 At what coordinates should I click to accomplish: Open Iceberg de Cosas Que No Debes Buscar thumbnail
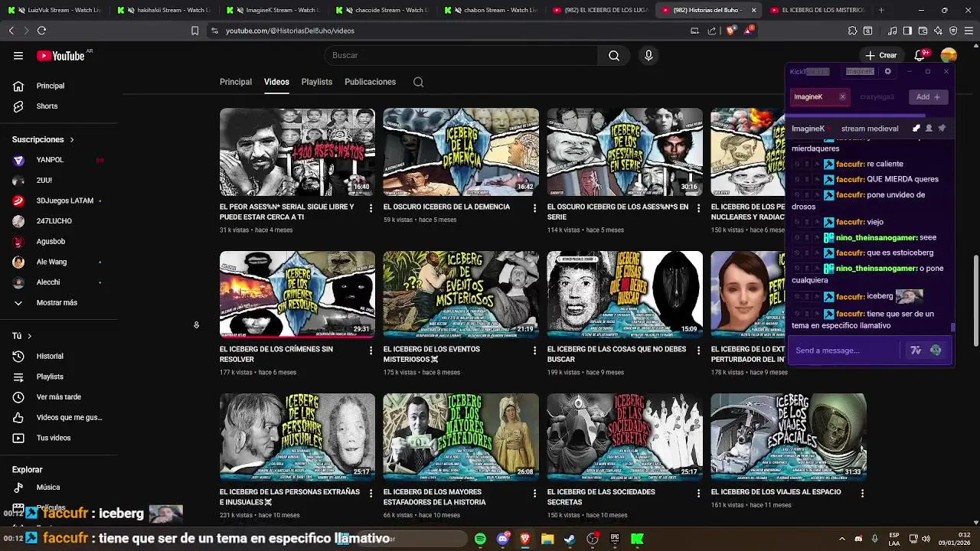point(625,294)
